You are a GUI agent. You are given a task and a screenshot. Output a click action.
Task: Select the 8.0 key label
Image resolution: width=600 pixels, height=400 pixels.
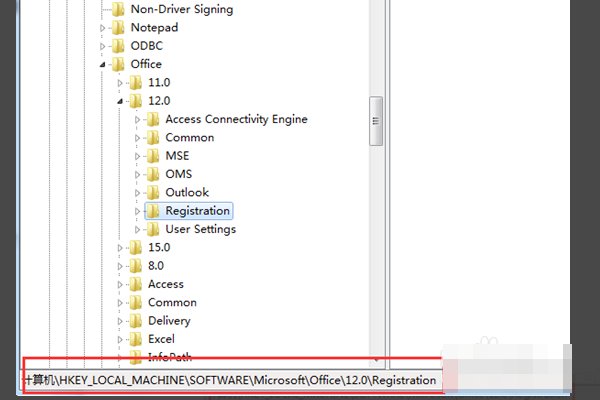tap(156, 265)
